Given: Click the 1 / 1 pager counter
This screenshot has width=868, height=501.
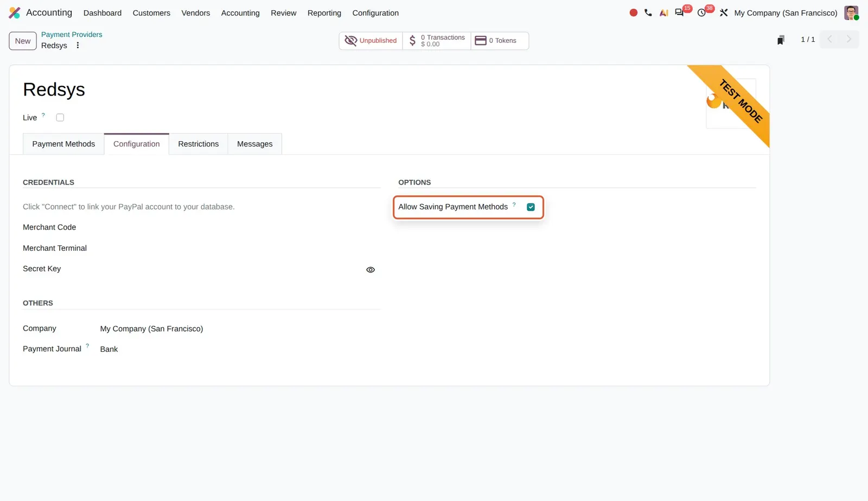Looking at the screenshot, I should 808,40.
